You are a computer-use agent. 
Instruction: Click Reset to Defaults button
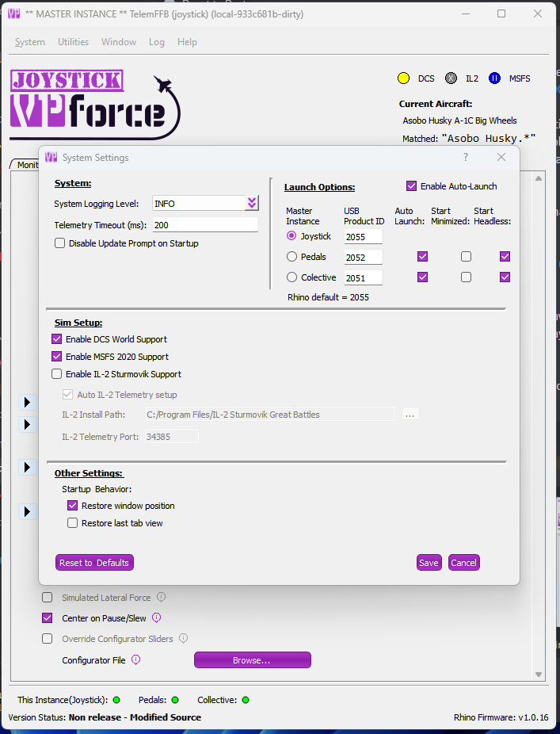(x=94, y=563)
